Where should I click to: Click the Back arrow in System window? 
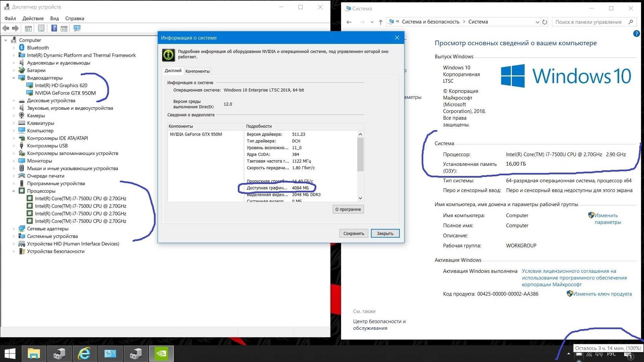[349, 22]
